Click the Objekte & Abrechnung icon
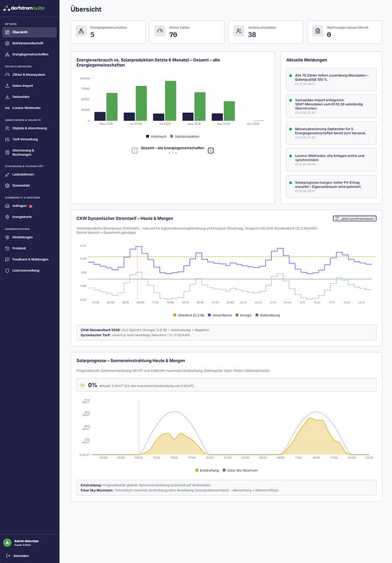 7,128
